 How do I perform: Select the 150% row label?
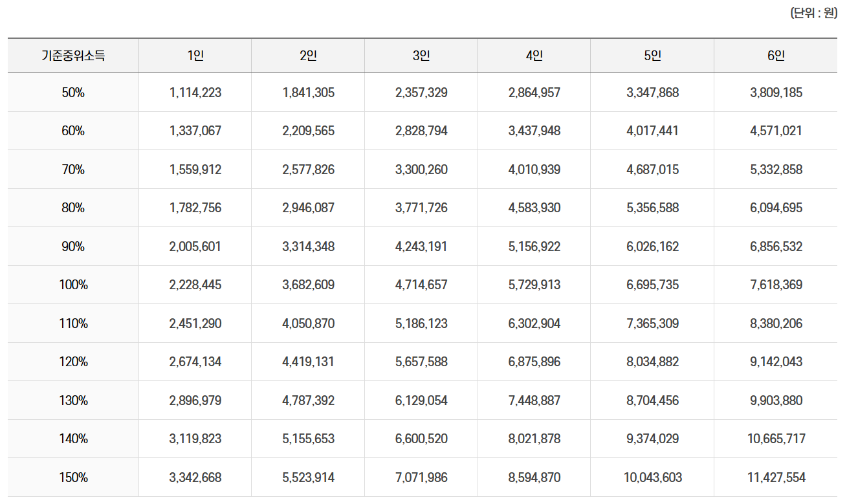[73, 477]
